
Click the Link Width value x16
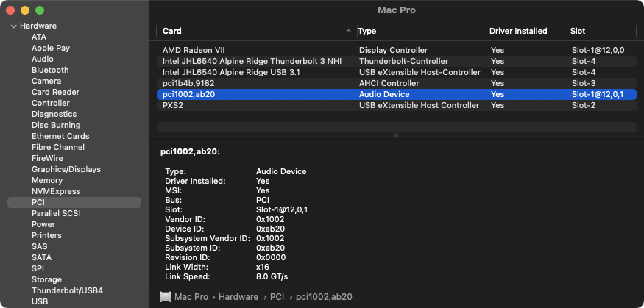263,268
